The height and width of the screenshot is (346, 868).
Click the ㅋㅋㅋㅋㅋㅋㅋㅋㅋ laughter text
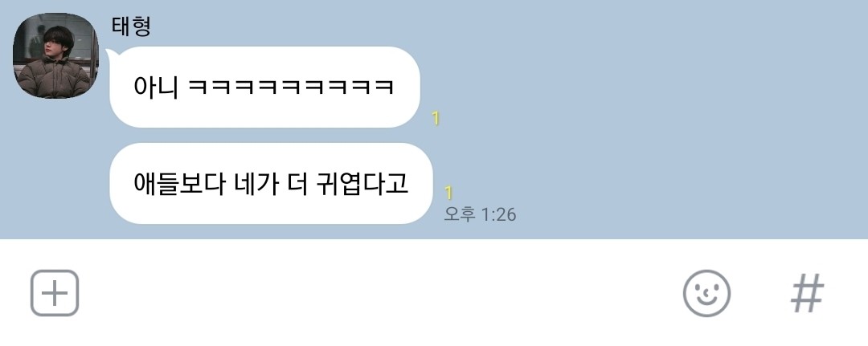pyautogui.click(x=291, y=88)
